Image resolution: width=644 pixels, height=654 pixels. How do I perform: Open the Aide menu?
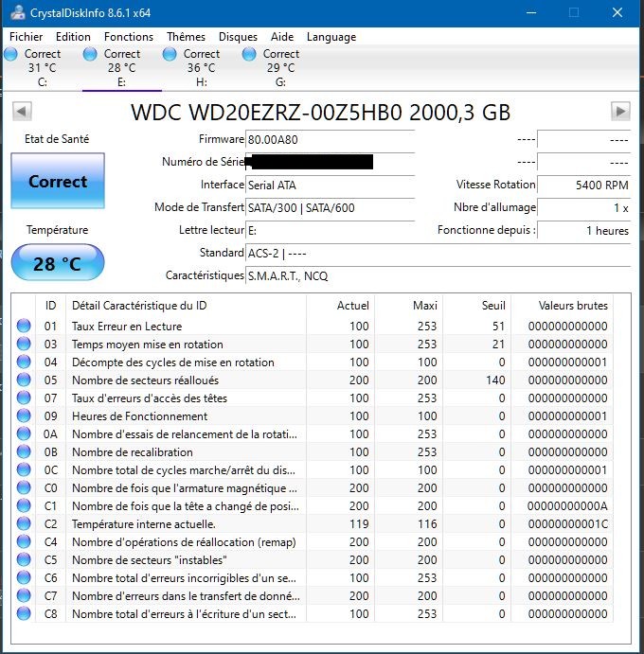click(x=282, y=37)
